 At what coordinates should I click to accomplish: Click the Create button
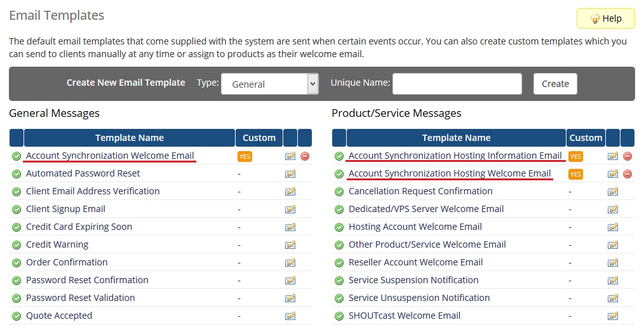[x=555, y=84]
